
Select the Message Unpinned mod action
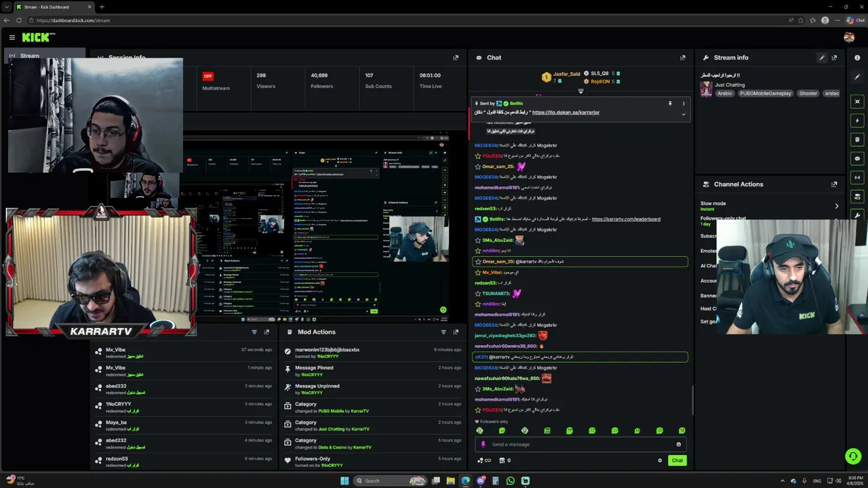coord(373,389)
